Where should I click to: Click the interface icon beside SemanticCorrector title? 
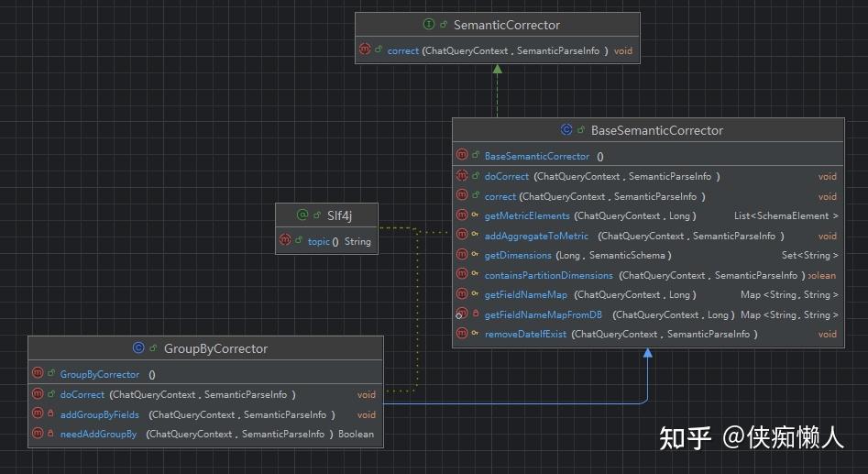pos(428,24)
